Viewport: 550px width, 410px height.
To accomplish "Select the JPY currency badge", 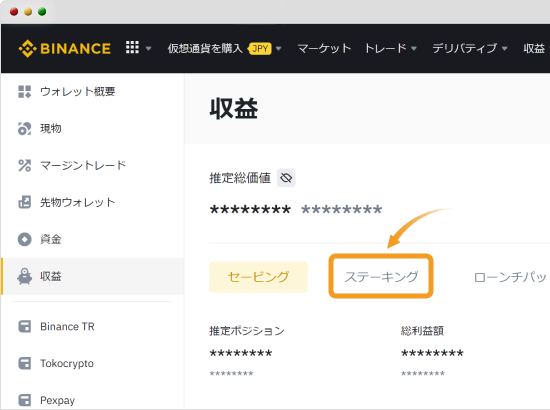I will point(260,48).
